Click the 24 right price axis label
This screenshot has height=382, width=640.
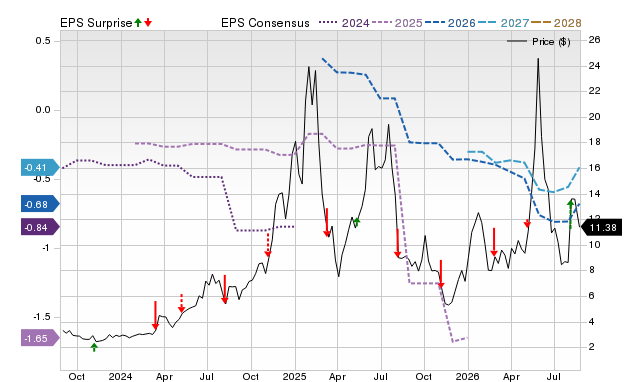coord(595,65)
